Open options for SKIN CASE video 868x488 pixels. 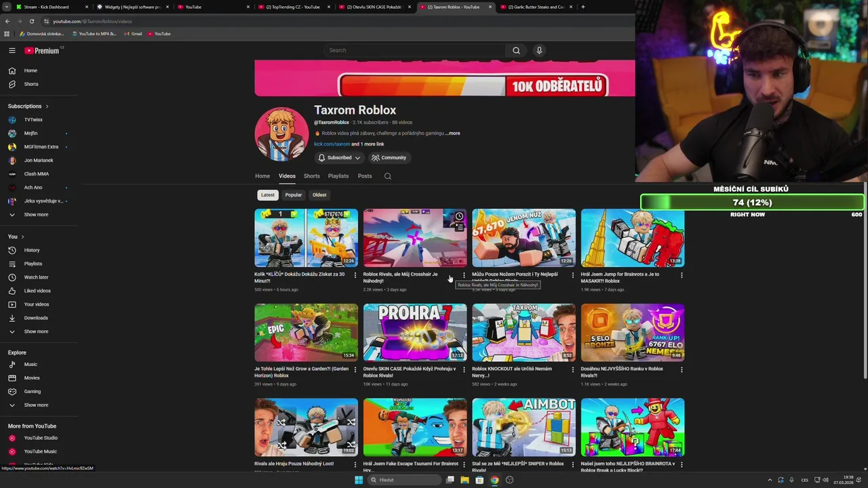pos(464,369)
